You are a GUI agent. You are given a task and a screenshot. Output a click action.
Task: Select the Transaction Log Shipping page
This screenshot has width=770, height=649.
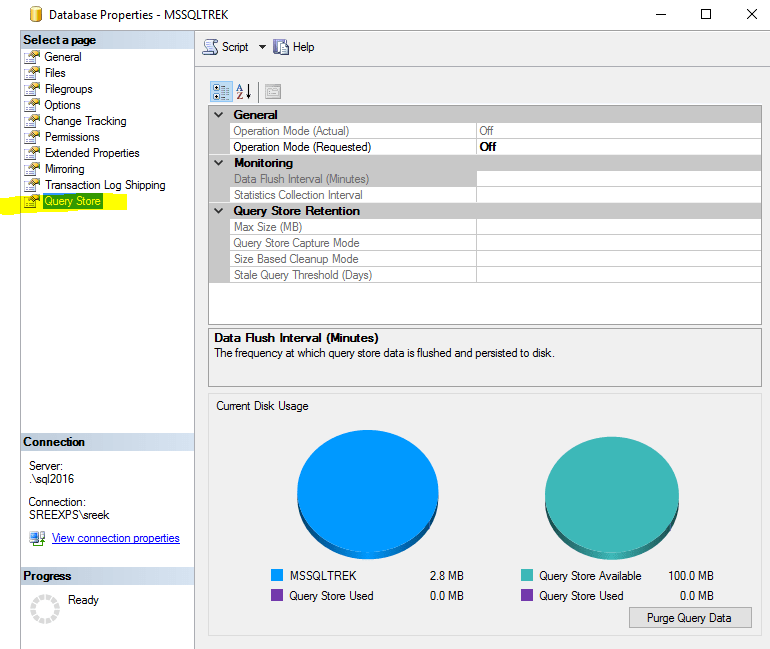coord(105,185)
